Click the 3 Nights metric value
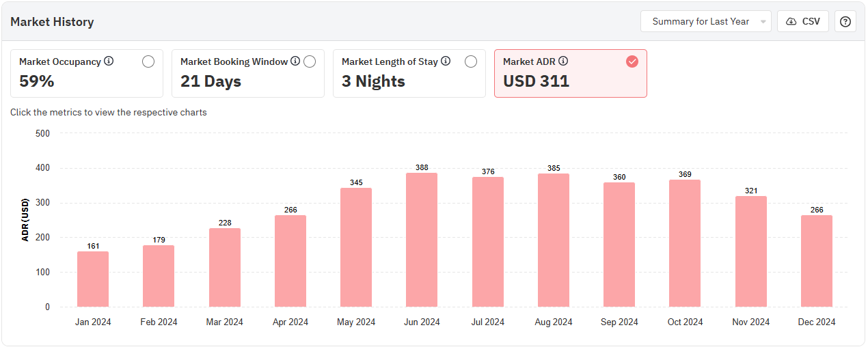Screen dimensions: 868x347 373,81
